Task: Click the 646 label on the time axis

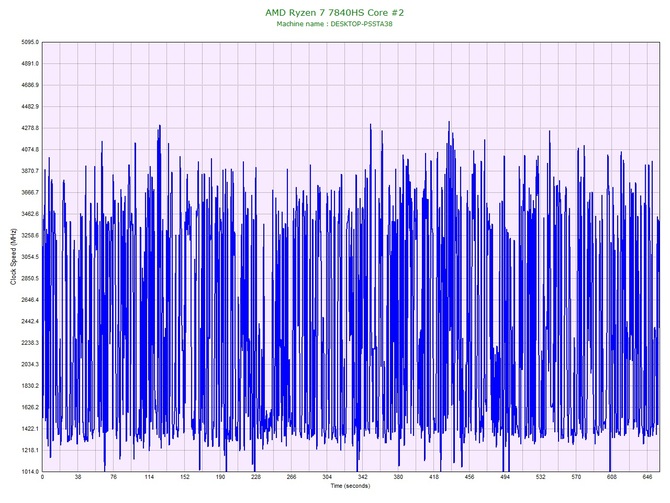Action: tap(647, 477)
